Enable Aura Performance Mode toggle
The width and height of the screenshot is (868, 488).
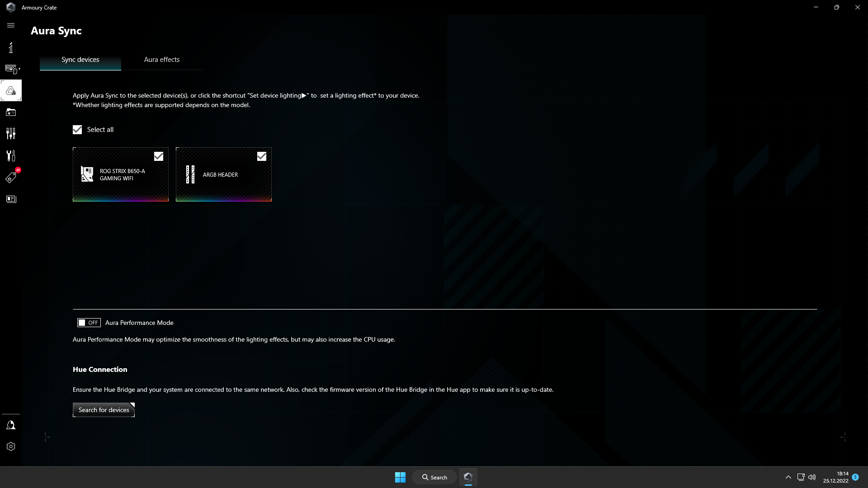click(x=88, y=322)
